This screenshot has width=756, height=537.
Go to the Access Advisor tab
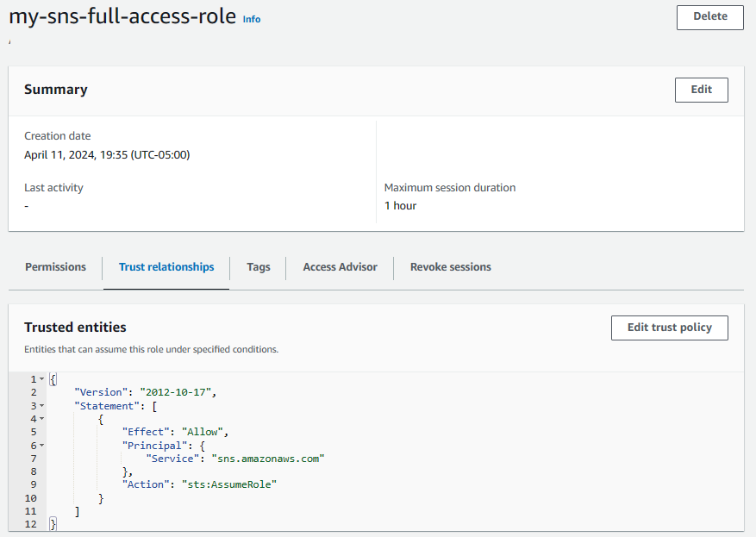click(340, 267)
